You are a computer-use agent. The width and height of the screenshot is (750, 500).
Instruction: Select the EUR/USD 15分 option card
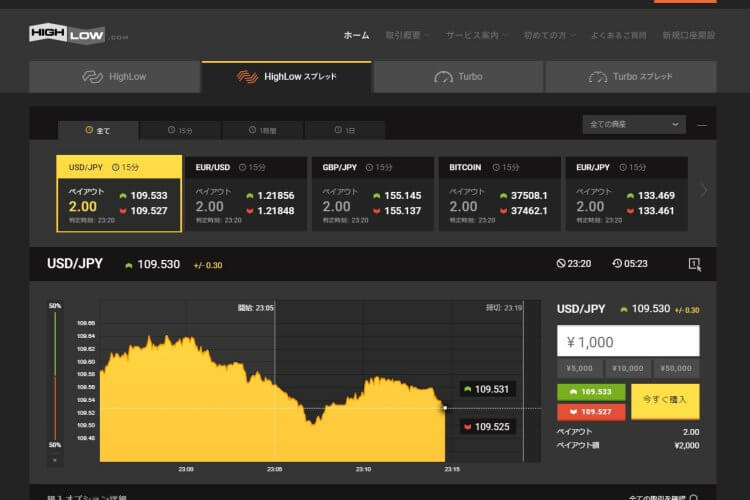pos(246,194)
